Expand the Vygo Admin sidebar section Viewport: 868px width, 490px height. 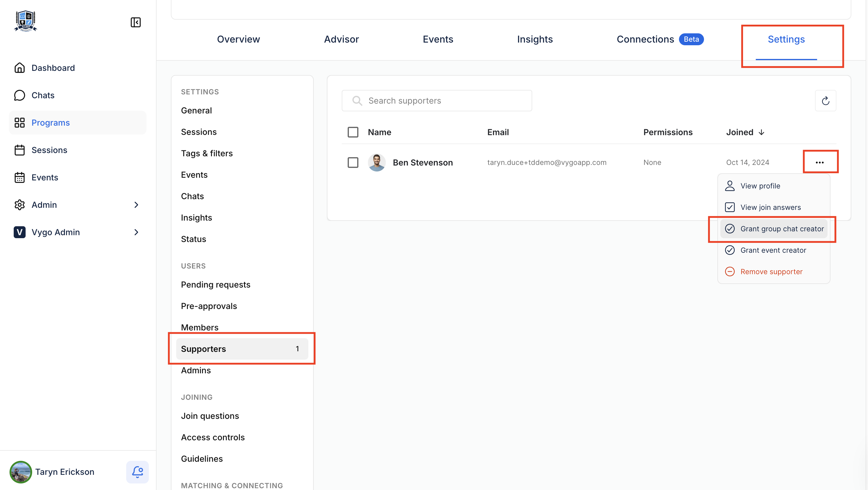136,232
